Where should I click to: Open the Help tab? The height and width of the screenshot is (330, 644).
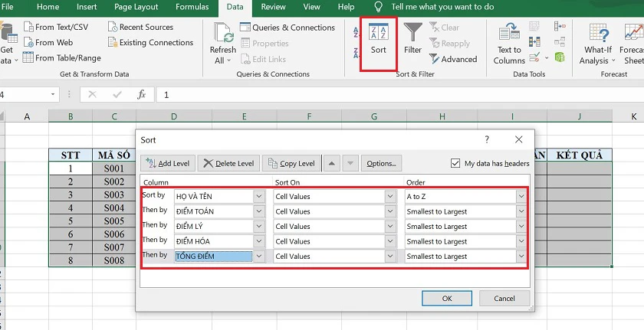[x=346, y=7]
